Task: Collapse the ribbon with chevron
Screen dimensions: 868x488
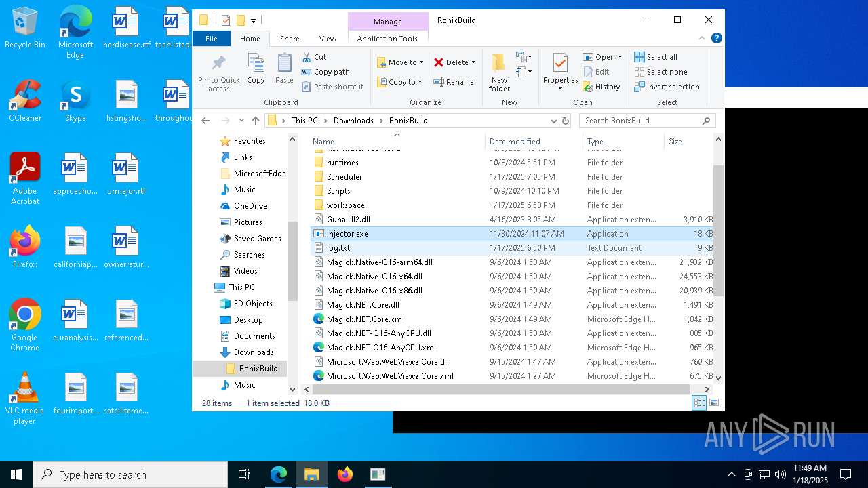Action: point(703,39)
